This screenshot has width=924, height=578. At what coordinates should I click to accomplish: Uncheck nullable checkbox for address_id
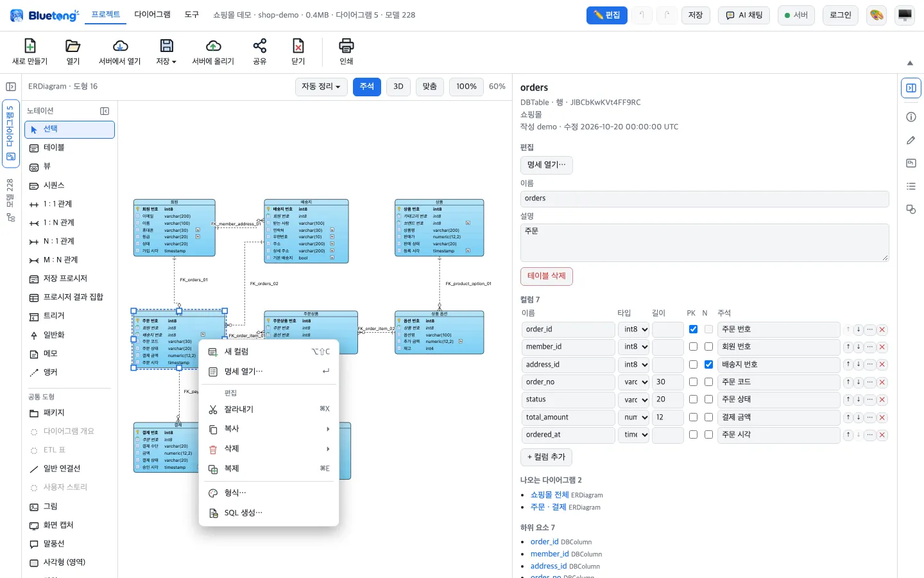708,365
